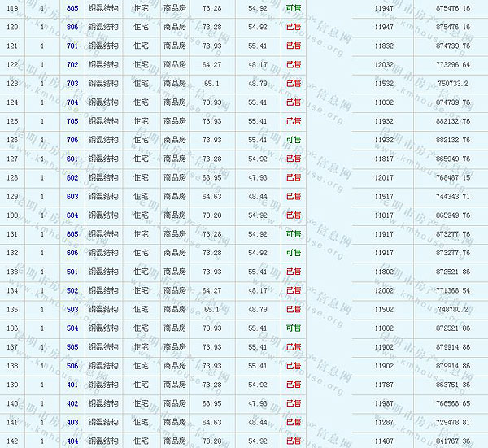
Task: Click the room 506 link
Action: [x=72, y=366]
